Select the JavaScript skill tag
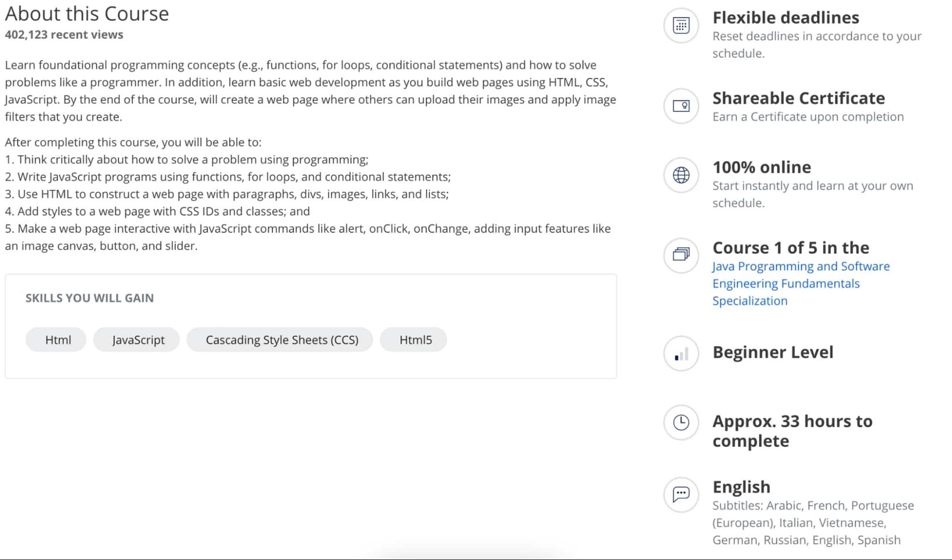The height and width of the screenshot is (560, 952). point(136,340)
